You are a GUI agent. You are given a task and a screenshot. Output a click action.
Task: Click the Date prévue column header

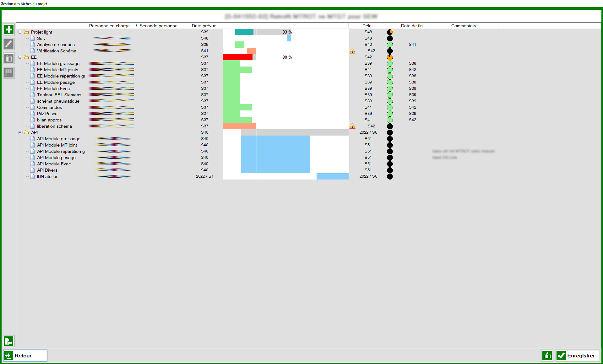click(x=204, y=26)
